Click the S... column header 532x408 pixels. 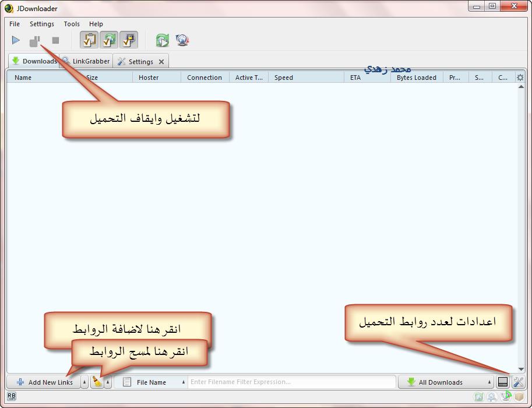point(480,78)
